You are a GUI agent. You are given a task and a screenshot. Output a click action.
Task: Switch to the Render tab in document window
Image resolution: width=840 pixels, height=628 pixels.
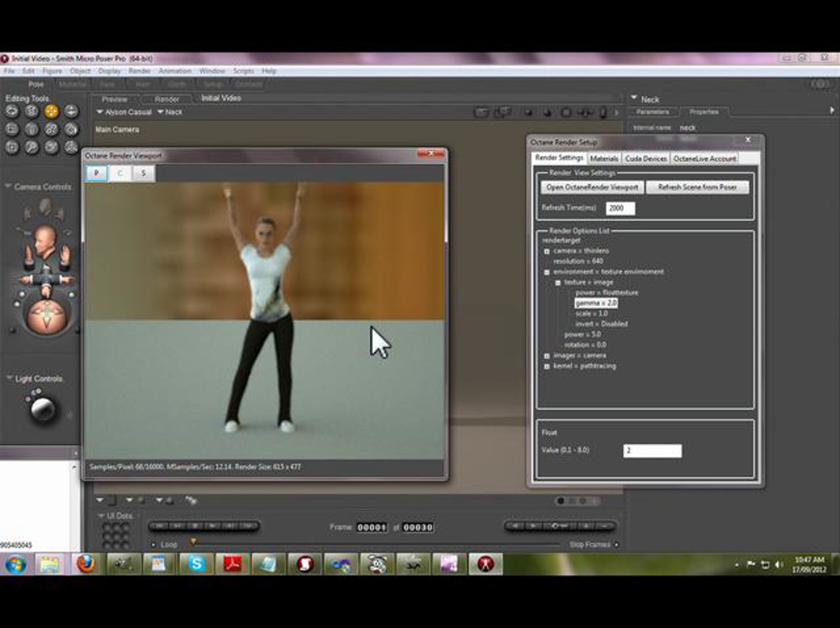pyautogui.click(x=167, y=99)
